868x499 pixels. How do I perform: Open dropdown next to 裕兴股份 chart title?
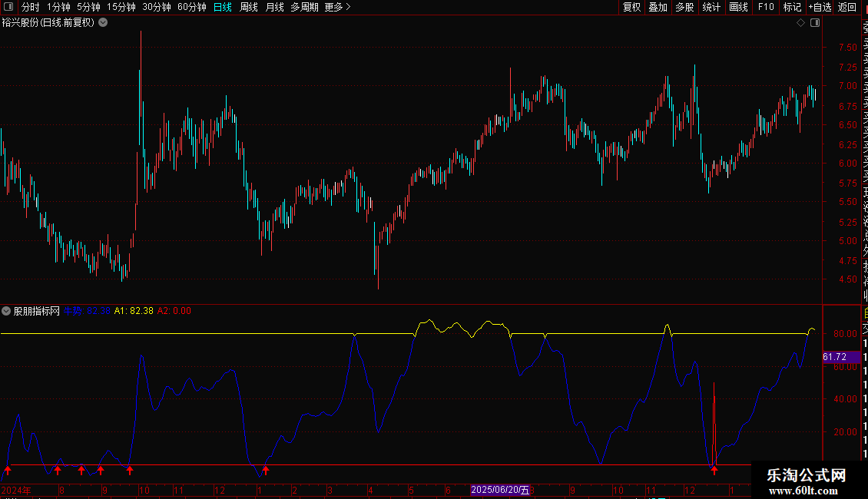(103, 23)
